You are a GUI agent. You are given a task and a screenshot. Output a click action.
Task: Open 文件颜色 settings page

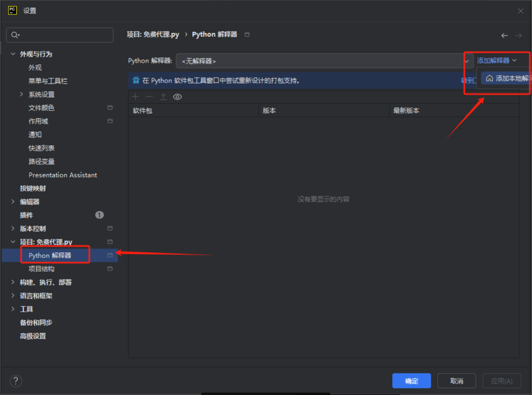[x=41, y=108]
